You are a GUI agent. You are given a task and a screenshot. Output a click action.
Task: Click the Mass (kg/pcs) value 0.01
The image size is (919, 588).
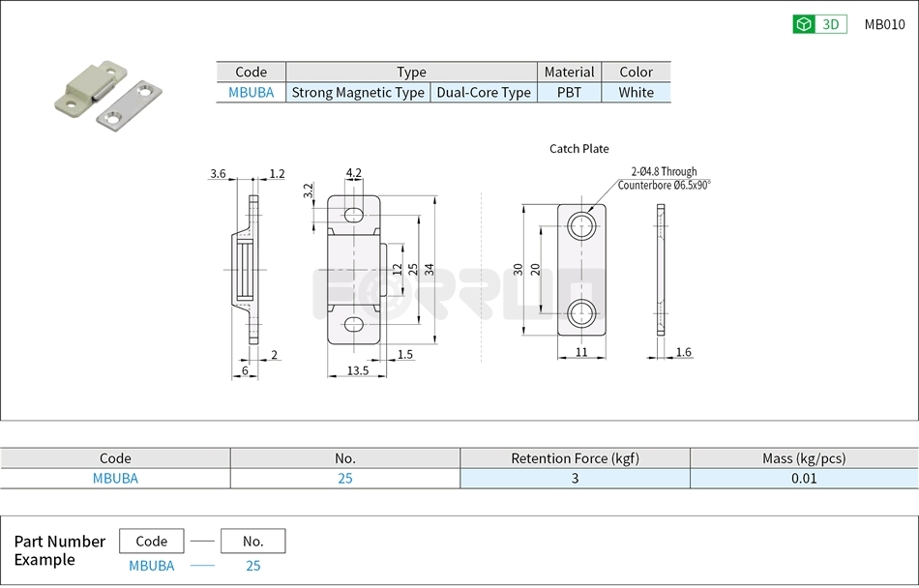[x=802, y=478]
